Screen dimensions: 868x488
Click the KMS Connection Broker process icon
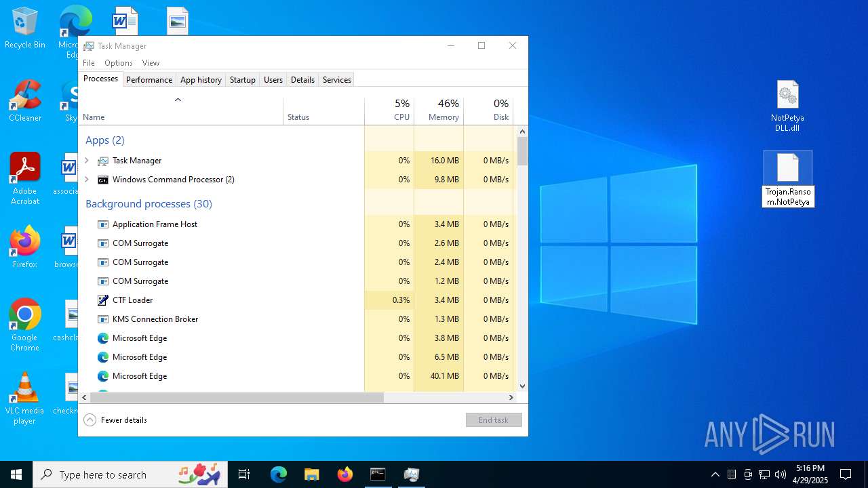(103, 319)
